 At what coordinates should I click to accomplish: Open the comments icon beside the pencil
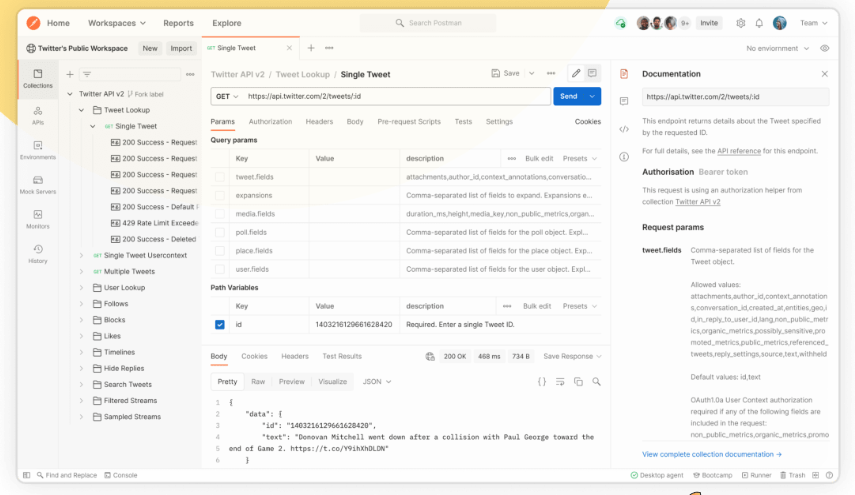tap(592, 73)
